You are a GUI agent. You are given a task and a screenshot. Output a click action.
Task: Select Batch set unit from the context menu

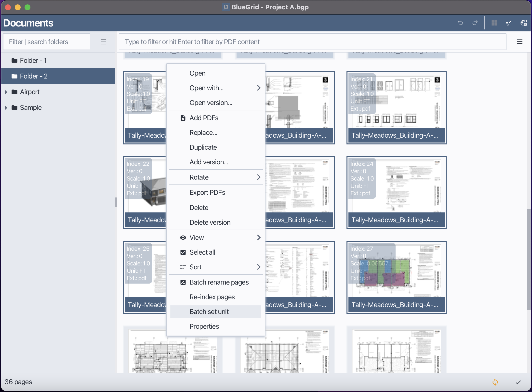(209, 312)
